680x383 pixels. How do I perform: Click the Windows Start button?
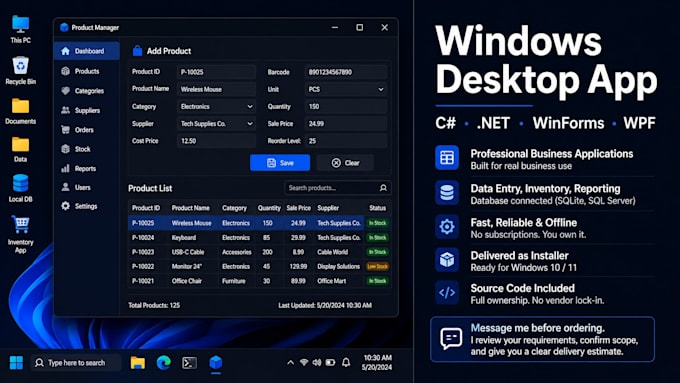pyautogui.click(x=16, y=363)
